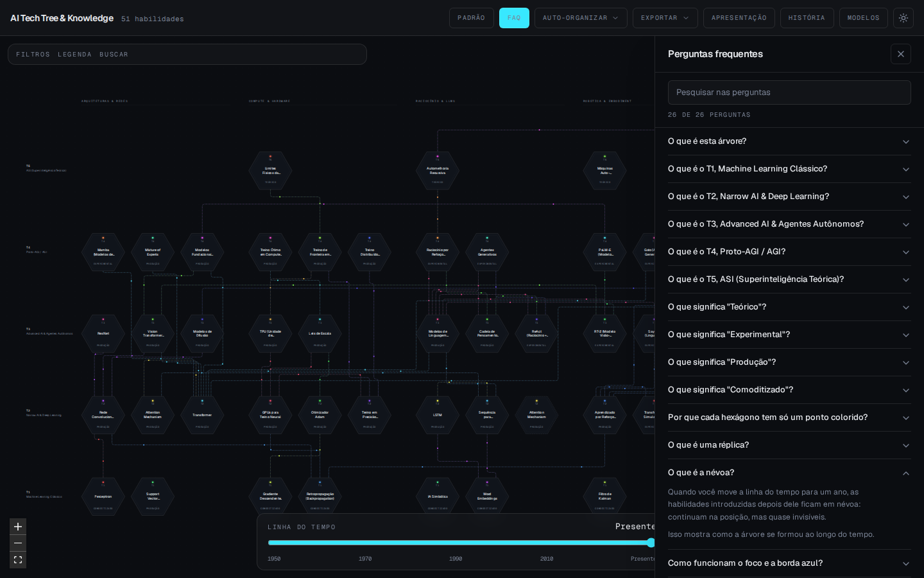Click the timeline slider handle
Screen dimensions: 924x578
[x=651, y=543]
